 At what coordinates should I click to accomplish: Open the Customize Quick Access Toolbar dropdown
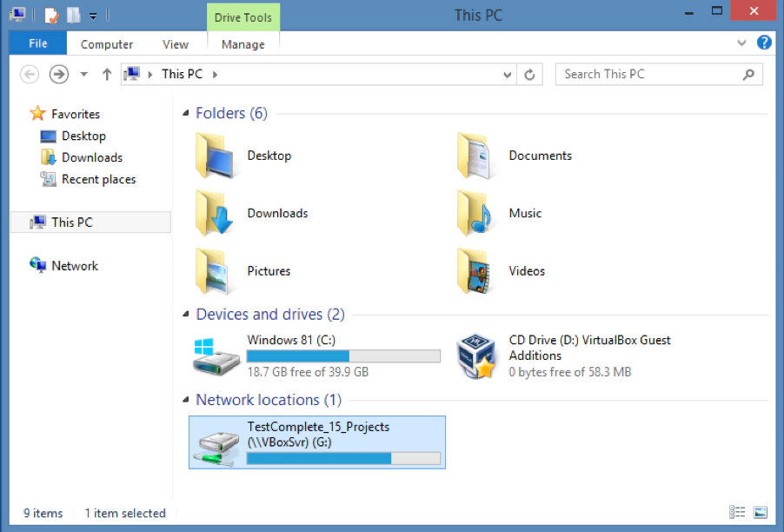tap(93, 16)
